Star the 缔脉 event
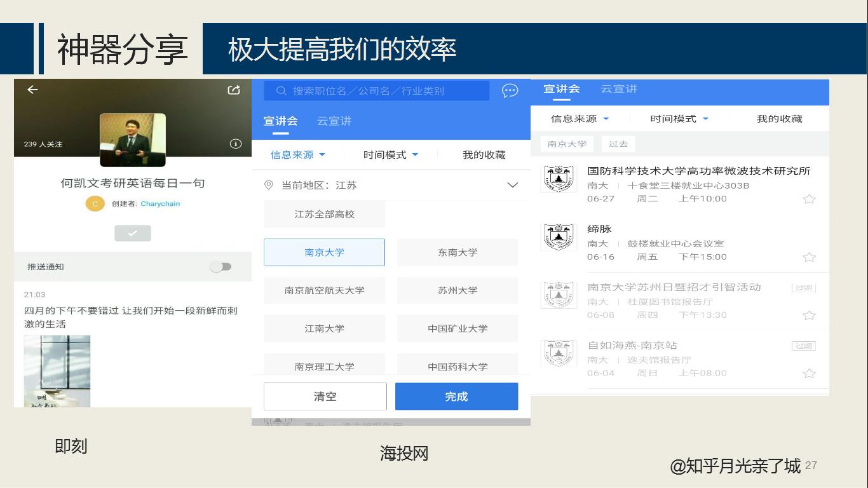This screenshot has height=488, width=868. (x=809, y=257)
